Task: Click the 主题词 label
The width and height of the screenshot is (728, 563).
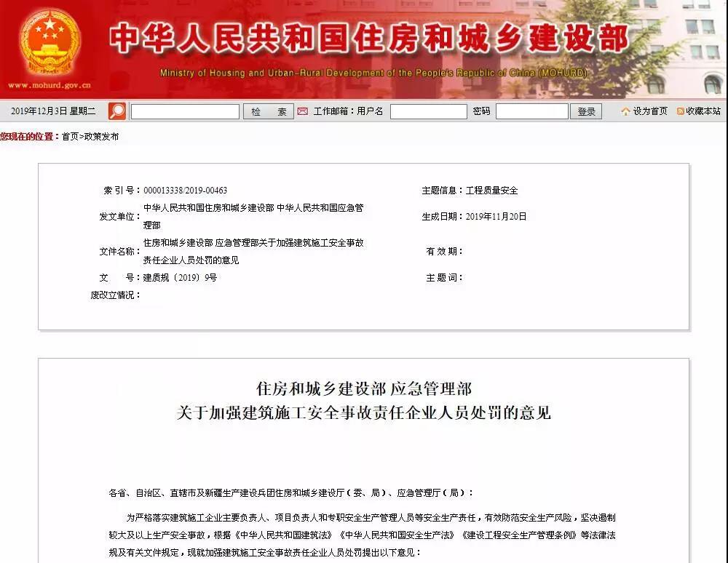Action: (x=444, y=278)
